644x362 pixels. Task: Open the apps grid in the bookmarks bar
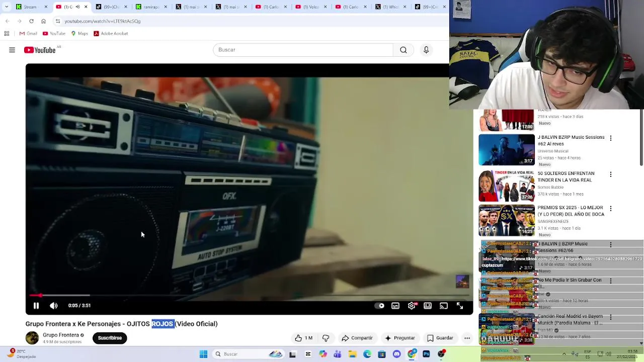7,34
